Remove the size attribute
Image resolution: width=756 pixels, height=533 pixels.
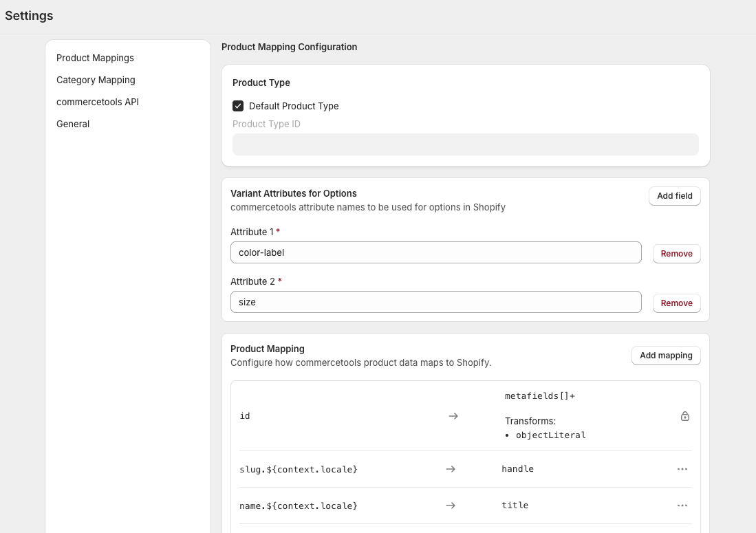676,303
